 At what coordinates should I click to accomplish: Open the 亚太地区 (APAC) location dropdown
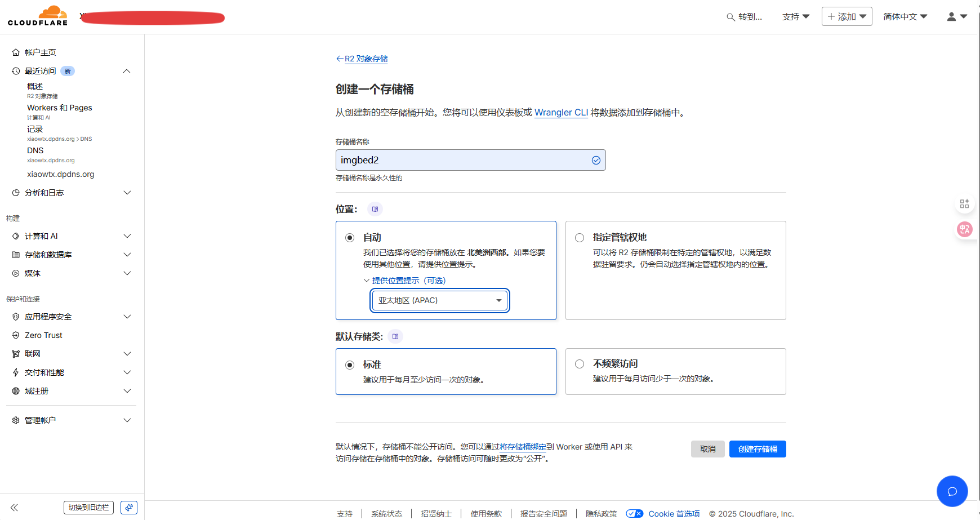pyautogui.click(x=439, y=300)
